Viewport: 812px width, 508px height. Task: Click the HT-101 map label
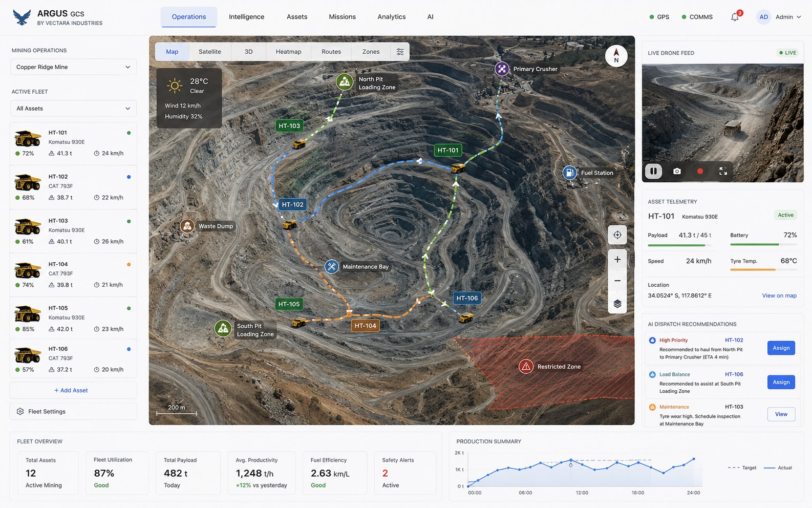(x=448, y=150)
